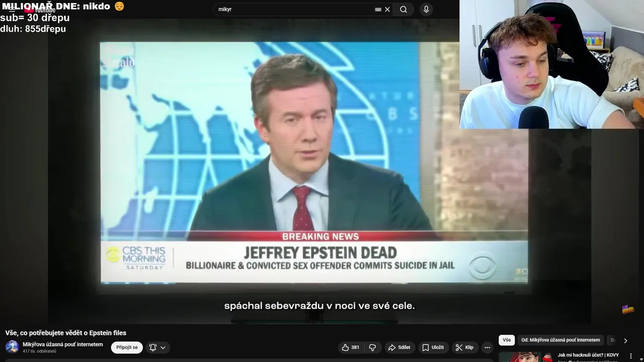Click the search magnifier button
644x362 pixels.
(404, 9)
